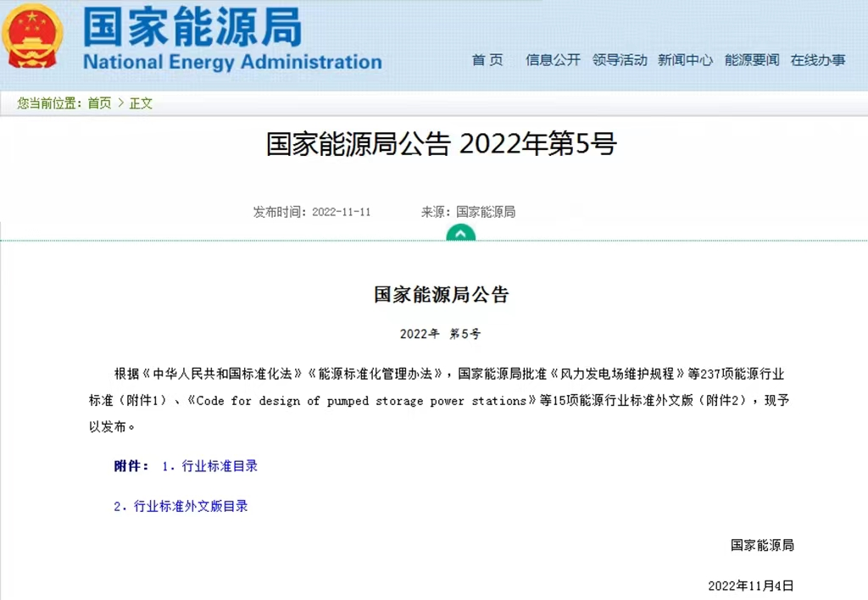This screenshot has width=868, height=600.
Task: Open attachment 1 行业标准目录
Action: click(210, 466)
